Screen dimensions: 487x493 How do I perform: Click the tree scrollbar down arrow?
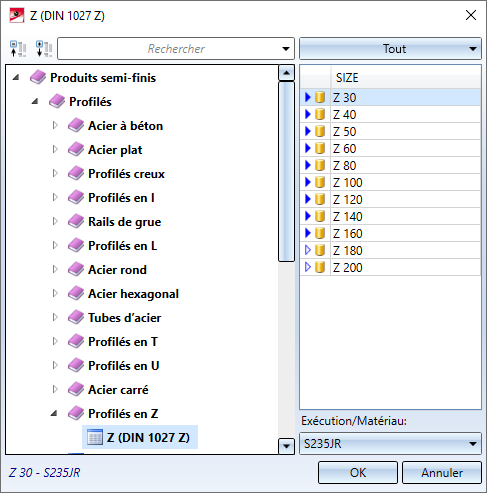(x=286, y=446)
